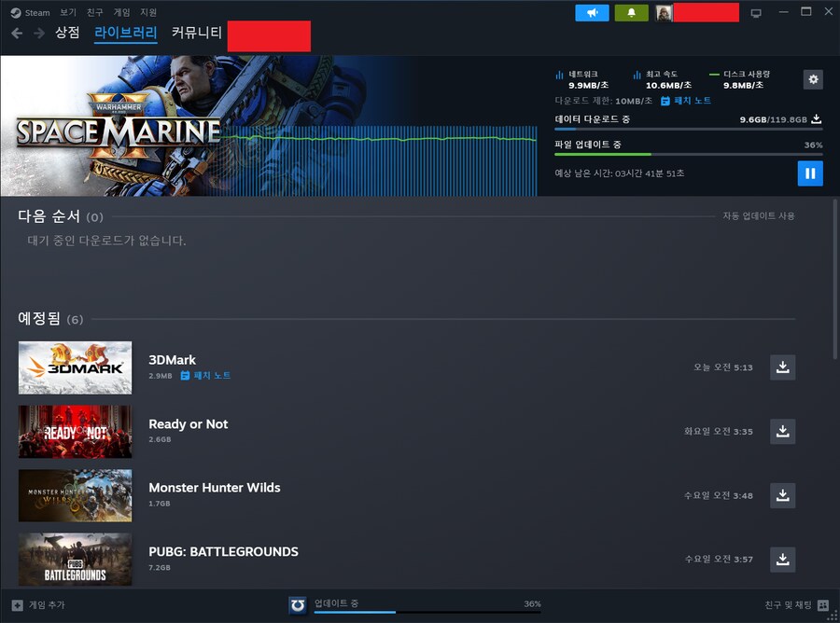The width and height of the screenshot is (840, 623).
Task: Click the Space Marine icon in the status bar
Action: pos(298,605)
